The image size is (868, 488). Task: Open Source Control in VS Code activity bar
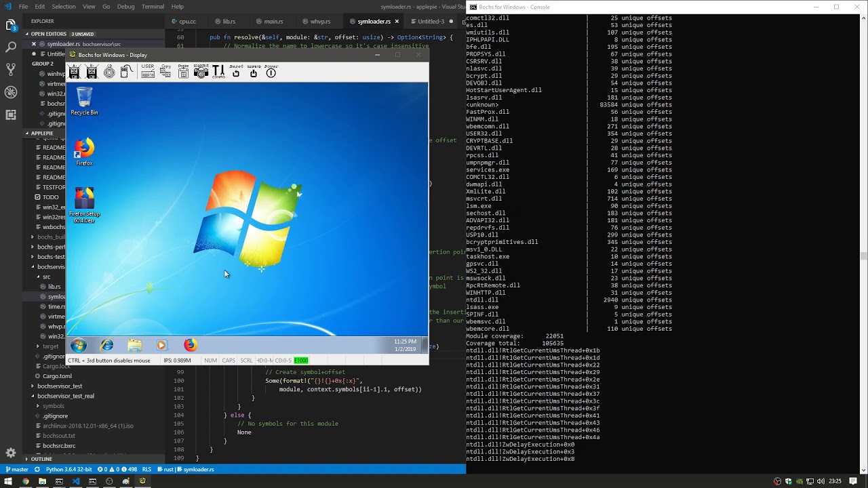[x=11, y=70]
